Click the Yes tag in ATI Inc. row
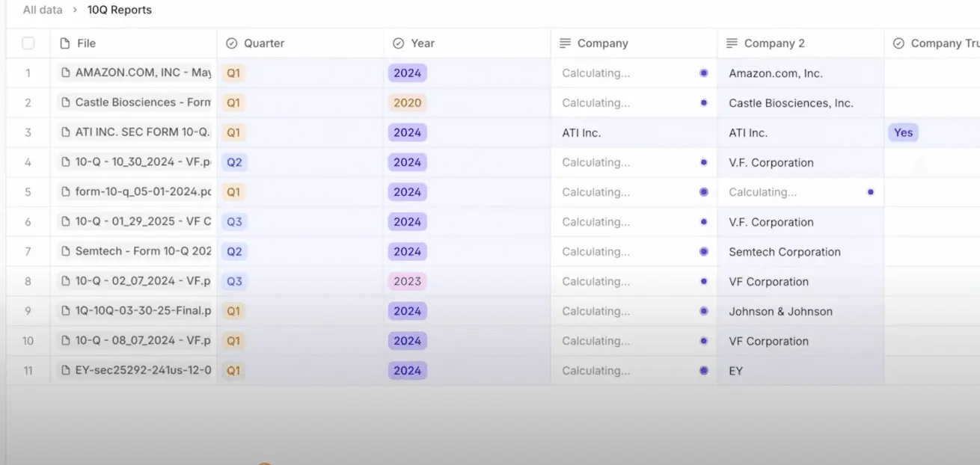This screenshot has width=980, height=465. tap(904, 132)
